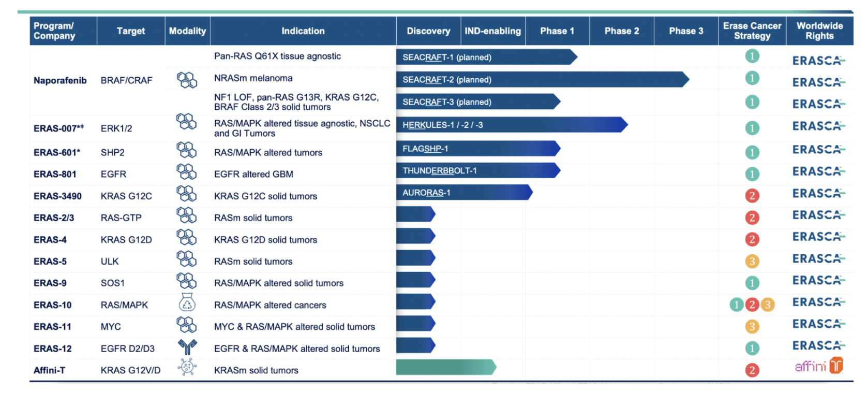Screen dimensions: 868x405
Task: Click the Erasca logo in the ERAS-801 row
Action: [819, 171]
